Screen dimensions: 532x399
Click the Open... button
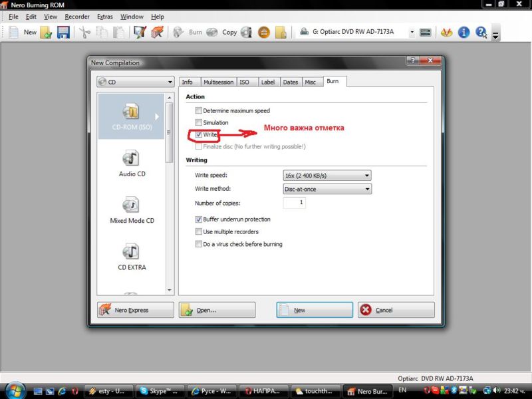(217, 310)
